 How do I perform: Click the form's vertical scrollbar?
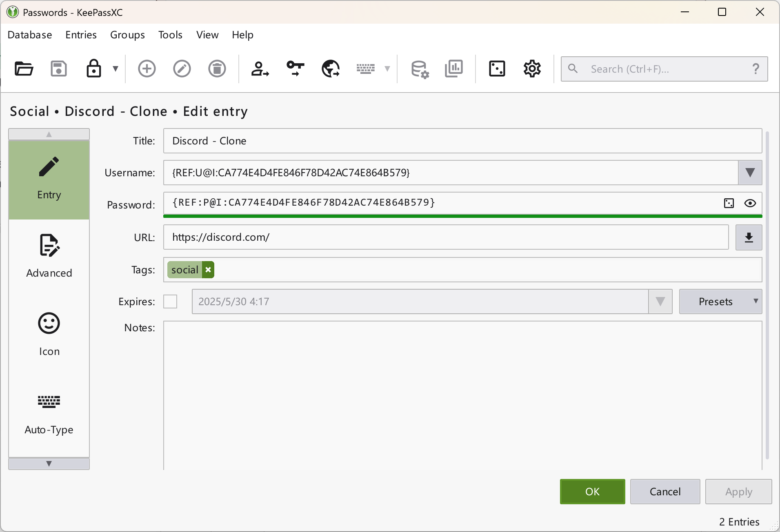coord(767,295)
